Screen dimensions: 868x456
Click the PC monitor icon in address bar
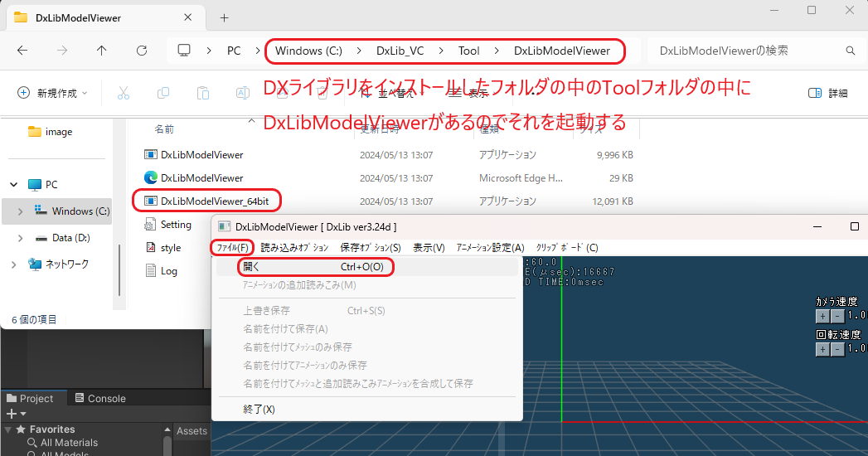pos(184,51)
